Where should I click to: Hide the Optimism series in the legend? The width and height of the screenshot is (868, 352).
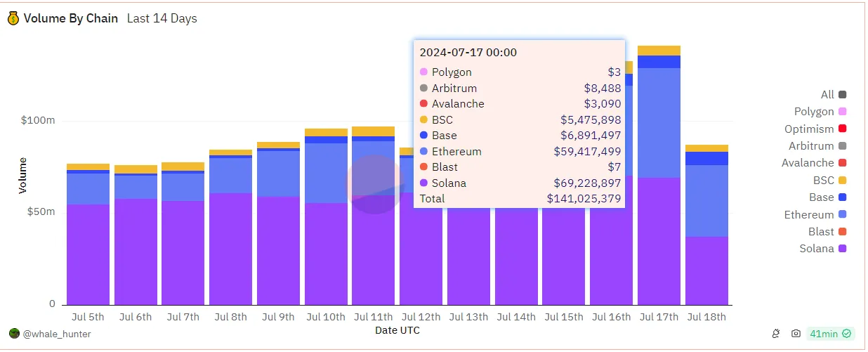[815, 129]
